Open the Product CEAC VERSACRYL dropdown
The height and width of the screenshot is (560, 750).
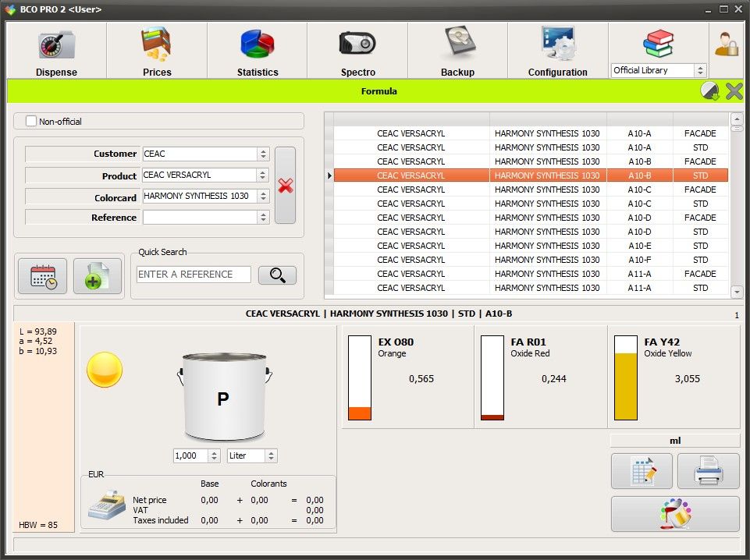262,175
